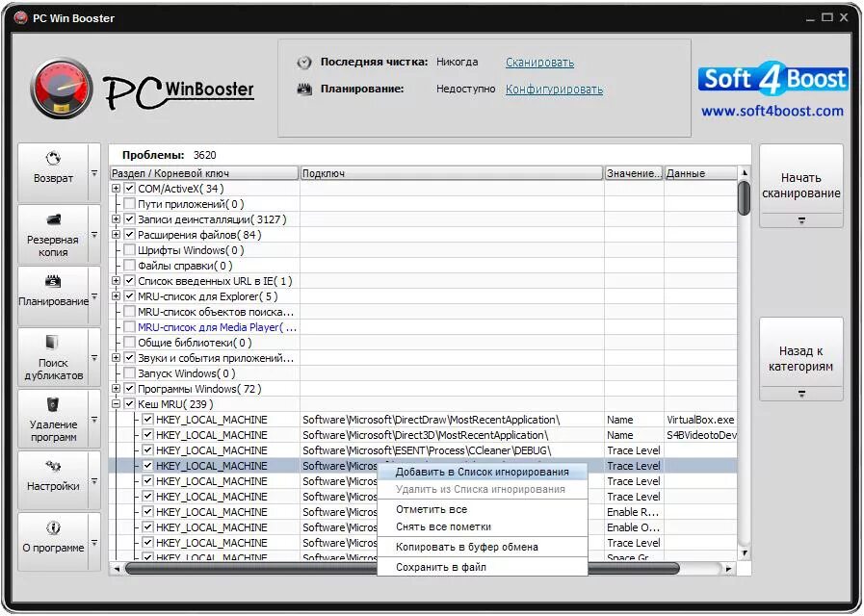Uncheck the COM/ActiveX category checkbox
This screenshot has width=864, height=616.
(x=129, y=188)
